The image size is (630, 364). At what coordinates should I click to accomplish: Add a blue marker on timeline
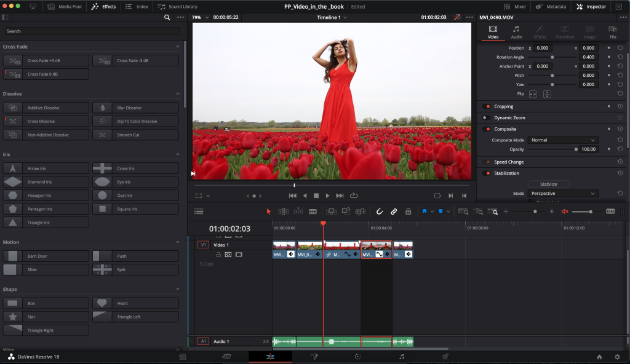(441, 212)
